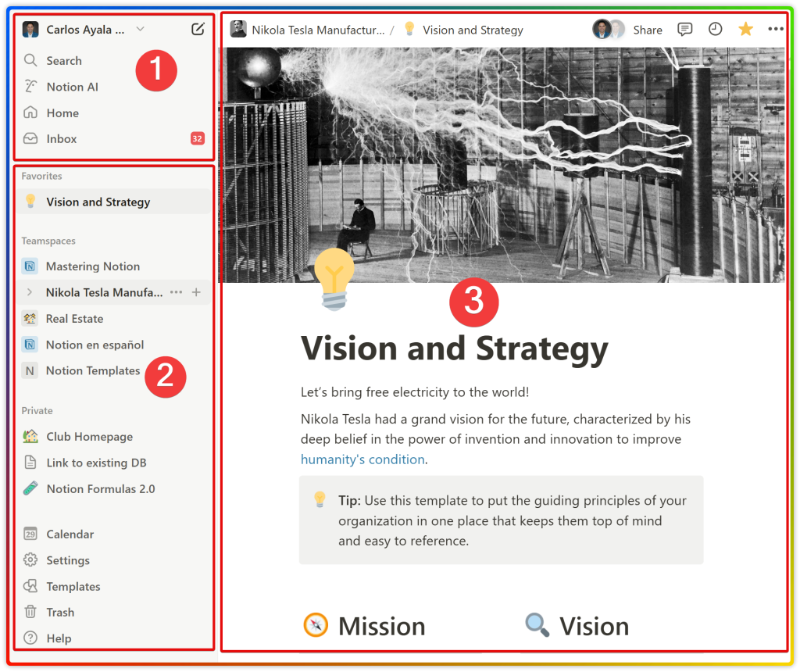Open page comments from the top bar
Image resolution: width=800 pixels, height=672 pixels.
pos(684,29)
